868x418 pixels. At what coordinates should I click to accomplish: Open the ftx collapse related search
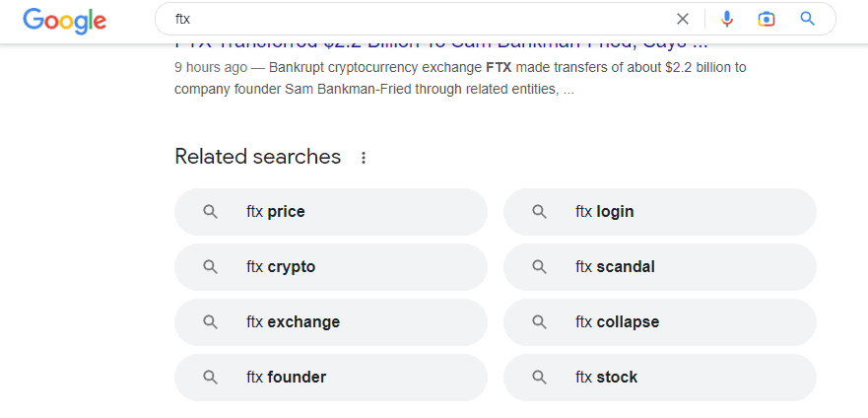click(x=660, y=322)
